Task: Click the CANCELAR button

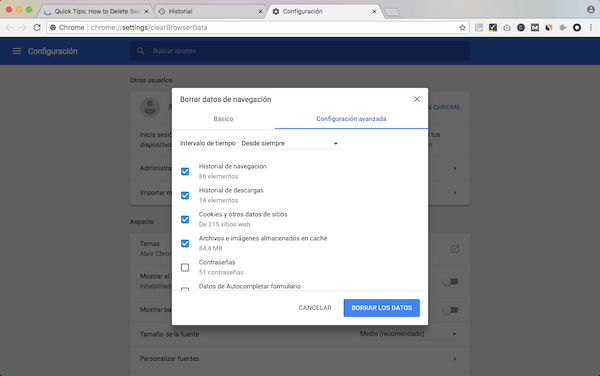Action: 315,308
